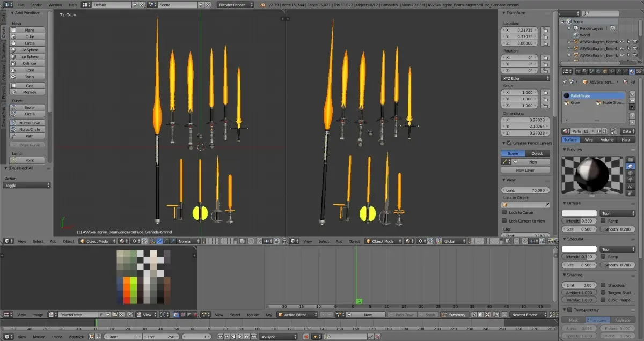This screenshot has width=644, height=341.
Task: Lock the Scale Z value
Action: (x=546, y=106)
